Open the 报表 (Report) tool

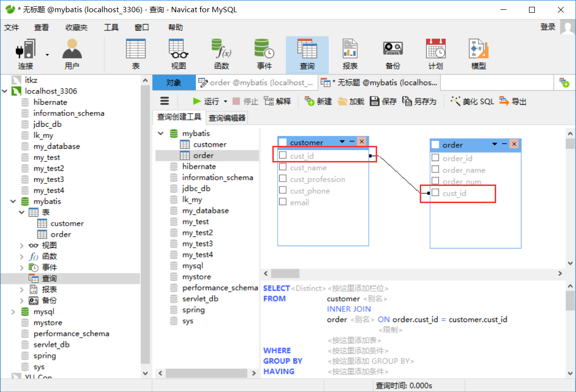tap(350, 53)
